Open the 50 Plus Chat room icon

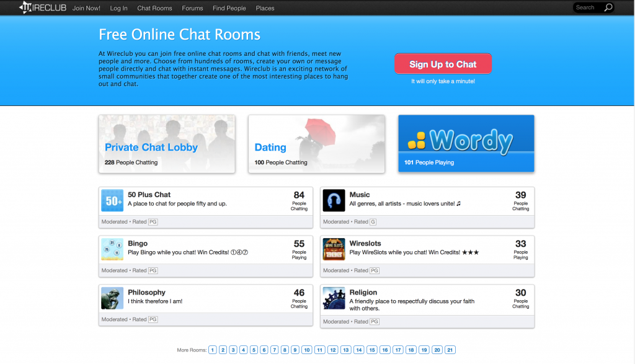[112, 200]
